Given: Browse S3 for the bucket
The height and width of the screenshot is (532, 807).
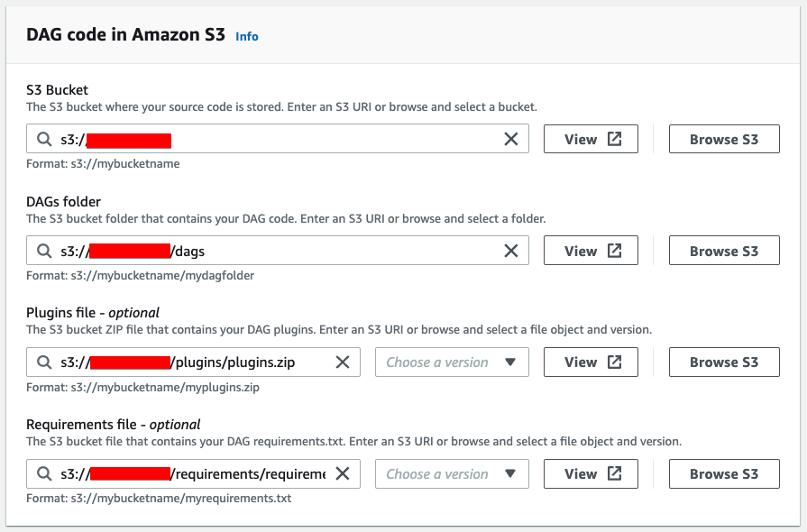Looking at the screenshot, I should tap(724, 139).
